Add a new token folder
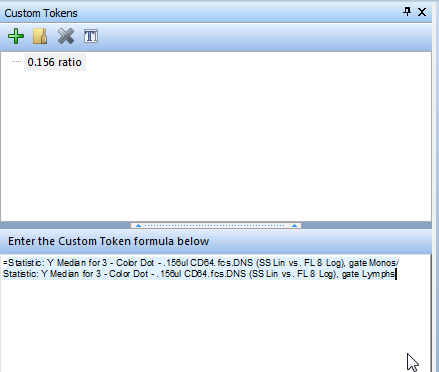Viewport: 439px width, 372px height. pyautogui.click(x=40, y=36)
